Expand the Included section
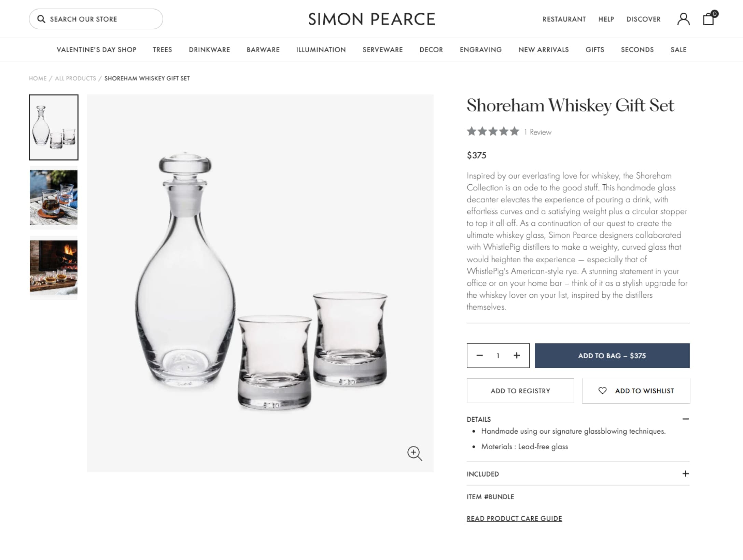 pos(685,474)
